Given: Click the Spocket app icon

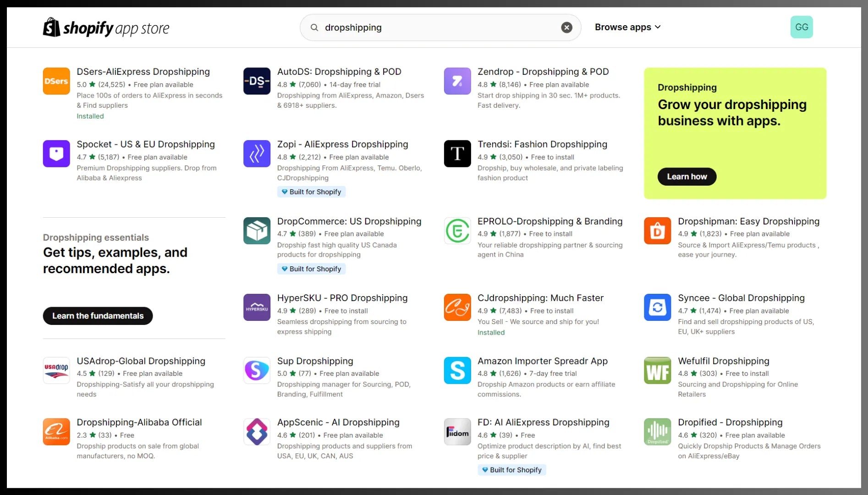Looking at the screenshot, I should tap(56, 154).
